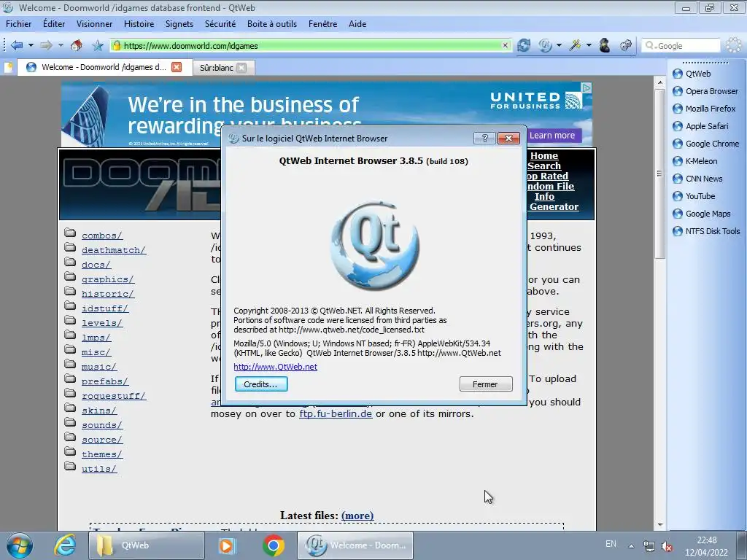
Task: Click the Latest files (more) link
Action: tap(357, 516)
